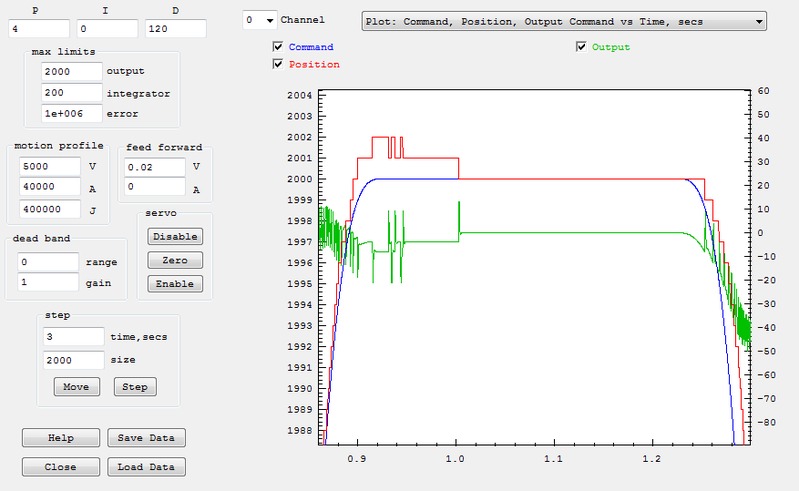Uncheck the Position trace checkbox
The width and height of the screenshot is (799, 491).
coord(278,64)
